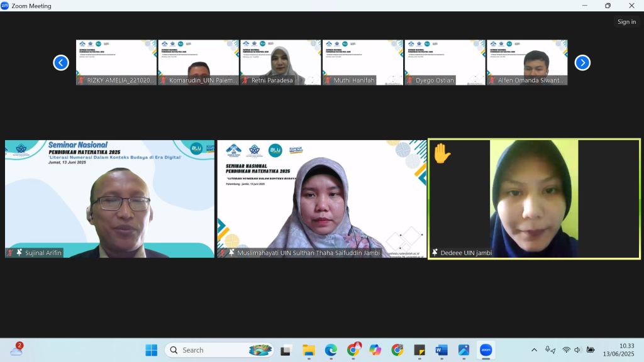The width and height of the screenshot is (644, 362).
Task: Select Sujinal Arifin's video tile
Action: [110, 198]
